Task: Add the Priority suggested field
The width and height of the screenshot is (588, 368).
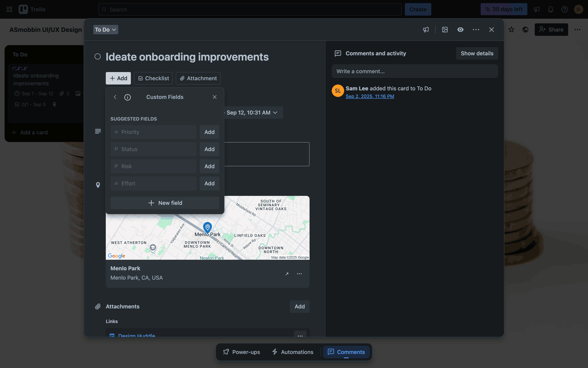Action: click(209, 132)
